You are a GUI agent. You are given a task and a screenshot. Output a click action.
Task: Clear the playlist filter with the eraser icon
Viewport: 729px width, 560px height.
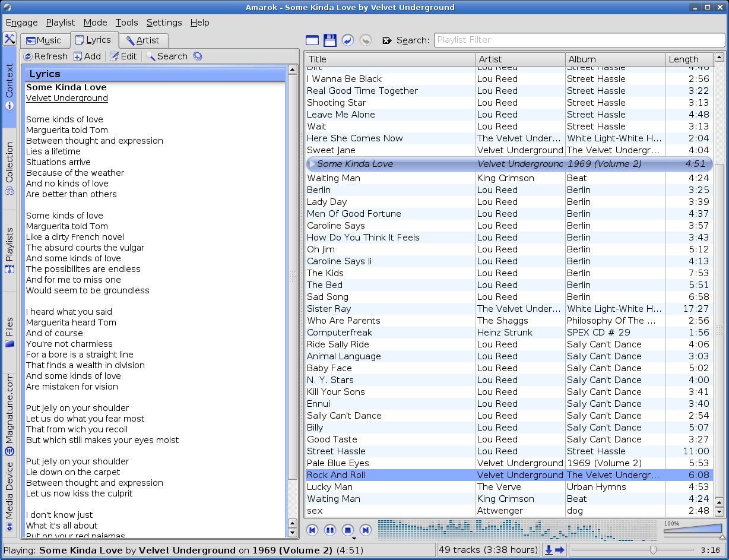387,40
